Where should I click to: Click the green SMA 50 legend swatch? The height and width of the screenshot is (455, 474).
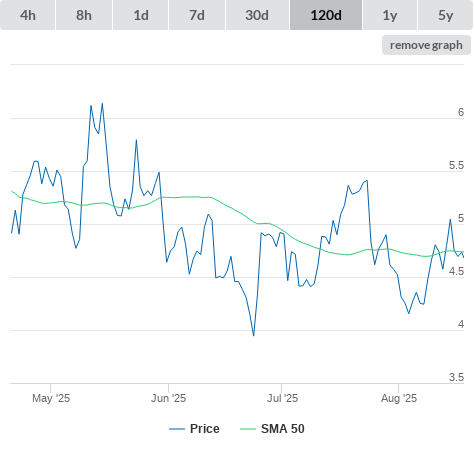coord(248,429)
